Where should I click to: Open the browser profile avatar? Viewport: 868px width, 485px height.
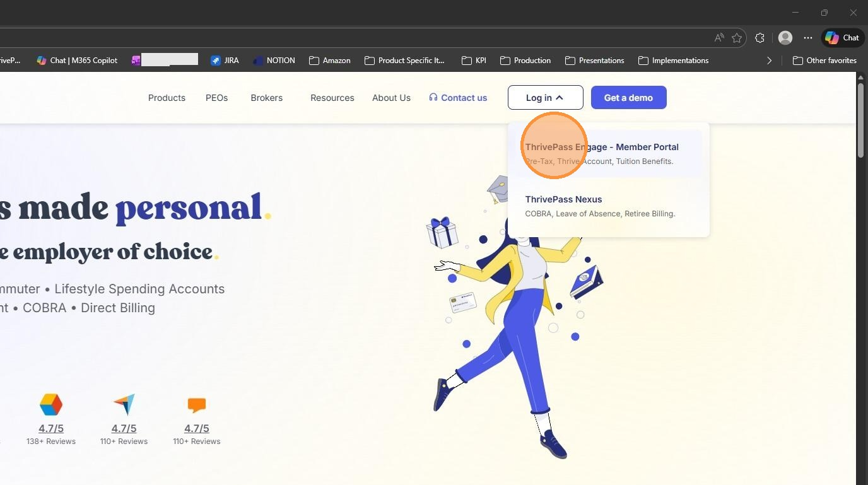(785, 38)
